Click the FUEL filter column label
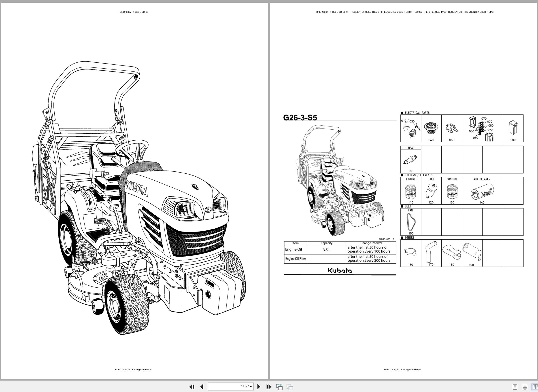 432,179
